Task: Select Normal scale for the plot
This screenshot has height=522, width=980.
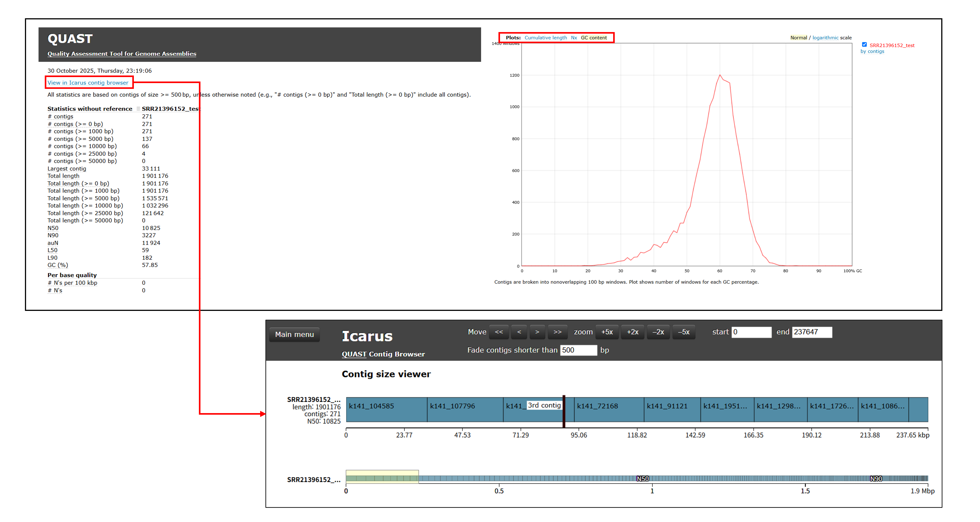Action: (798, 38)
